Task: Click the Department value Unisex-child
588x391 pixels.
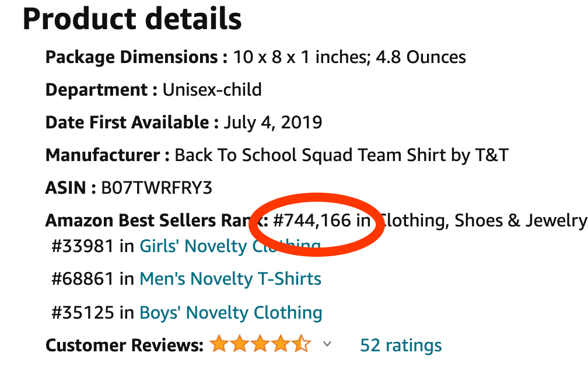Action: coord(212,90)
